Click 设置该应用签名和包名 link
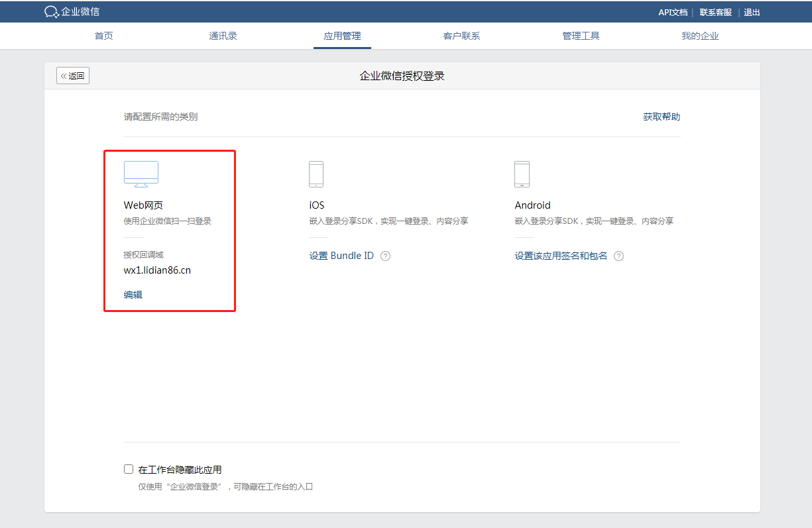812x528 pixels. click(x=561, y=256)
